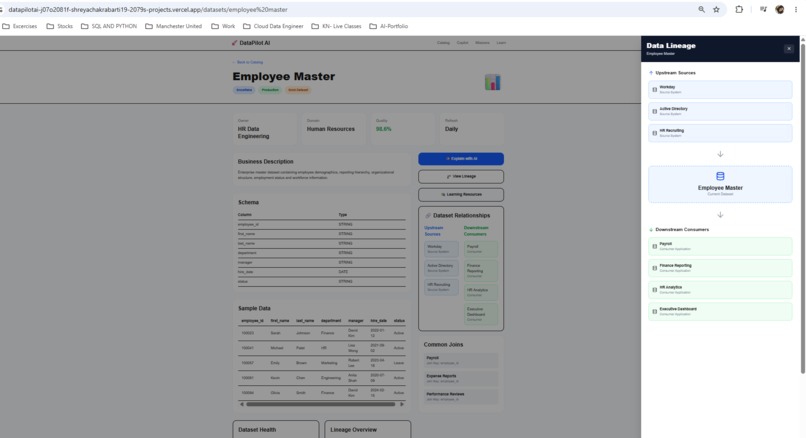Click the browser address bar URL

coord(148,9)
